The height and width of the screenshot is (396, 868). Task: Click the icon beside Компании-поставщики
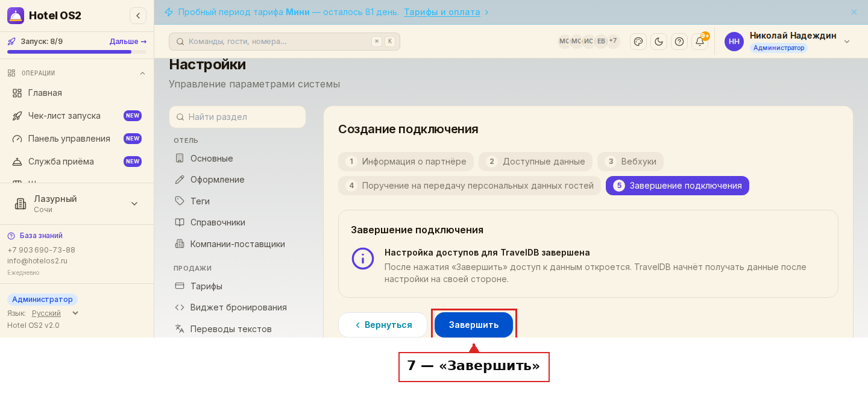[180, 244]
